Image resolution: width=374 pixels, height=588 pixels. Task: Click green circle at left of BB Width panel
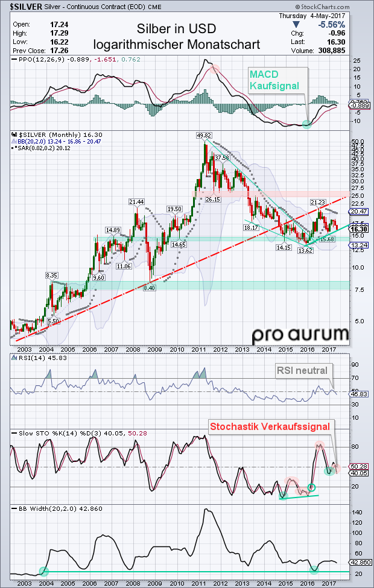(x=43, y=571)
